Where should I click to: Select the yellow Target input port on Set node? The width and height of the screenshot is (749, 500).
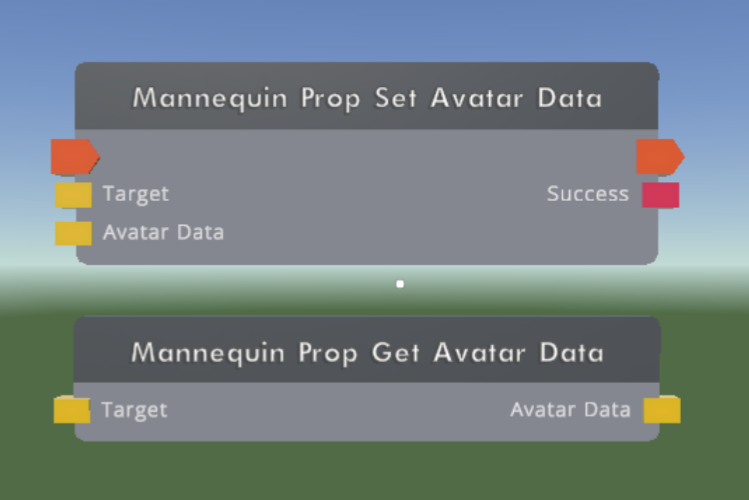(x=74, y=195)
